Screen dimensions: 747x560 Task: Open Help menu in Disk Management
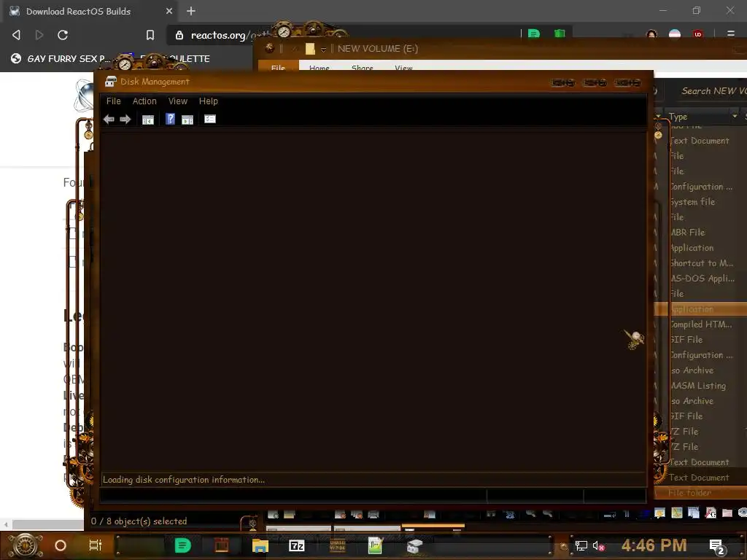point(208,101)
